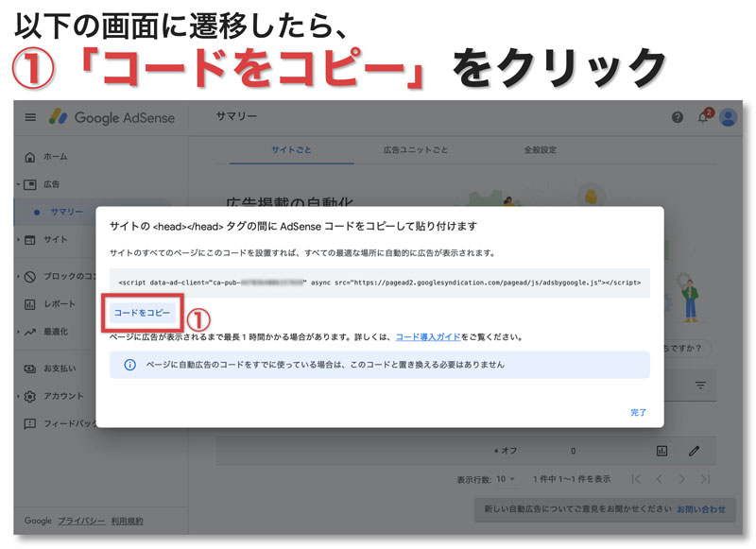The width and height of the screenshot is (756, 549).
Task: Click the フィードバック speech bubble icon
Action: point(30,424)
